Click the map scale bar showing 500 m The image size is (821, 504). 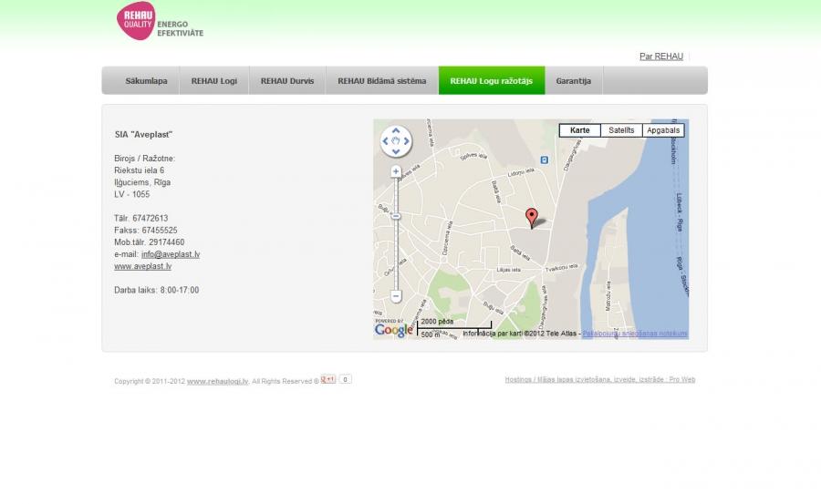(454, 328)
